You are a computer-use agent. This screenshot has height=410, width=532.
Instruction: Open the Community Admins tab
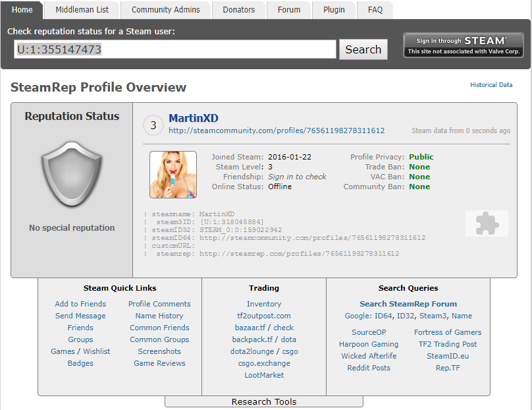165,9
